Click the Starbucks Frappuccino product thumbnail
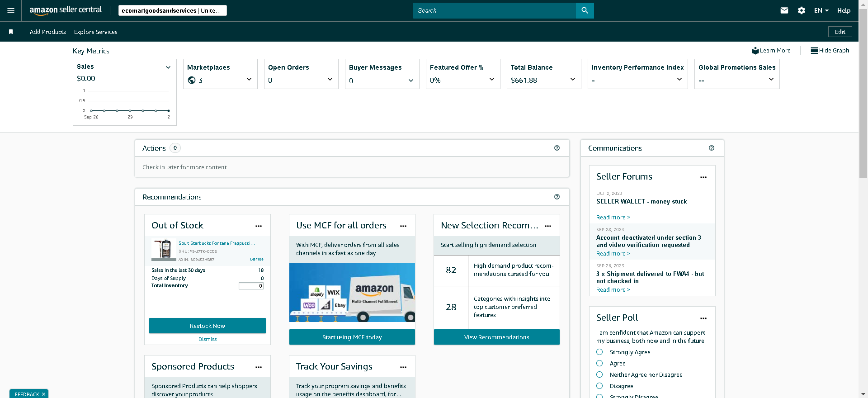 164,250
